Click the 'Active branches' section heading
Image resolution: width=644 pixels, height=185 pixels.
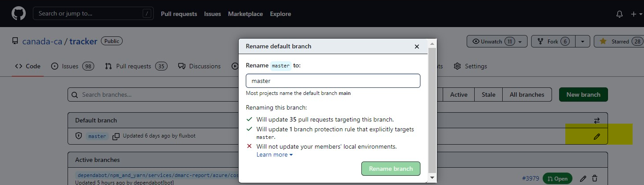click(97, 160)
